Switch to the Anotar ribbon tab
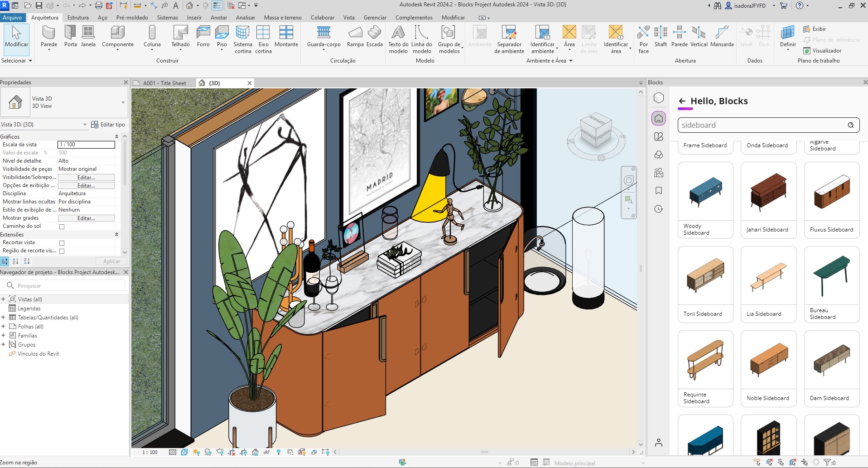The width and height of the screenshot is (868, 468). coord(219,18)
